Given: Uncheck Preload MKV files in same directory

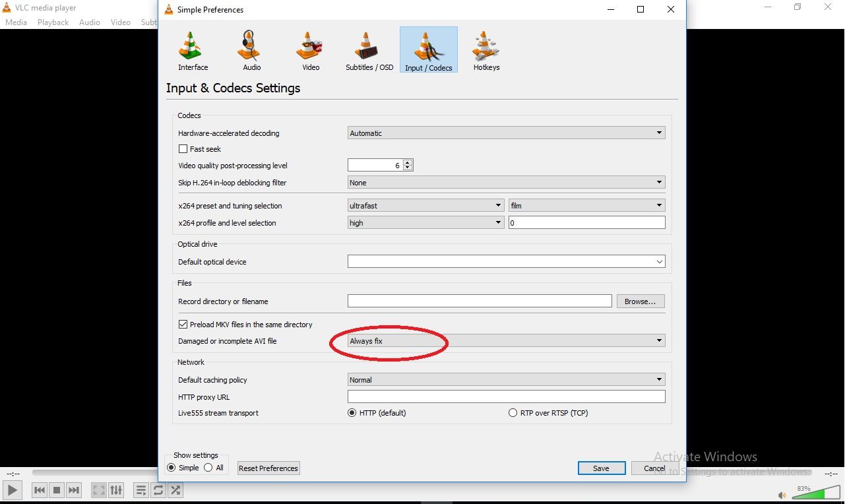Looking at the screenshot, I should point(183,325).
